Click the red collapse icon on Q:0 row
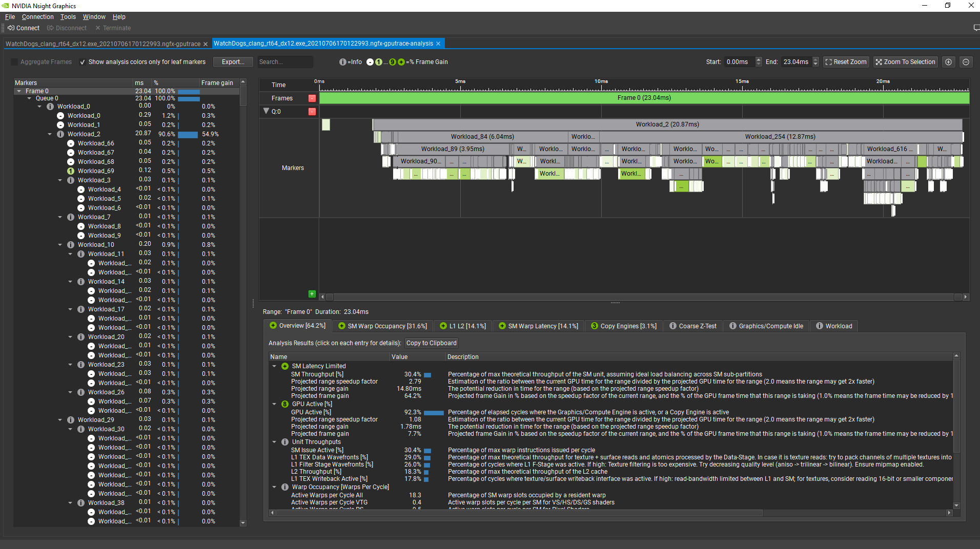 tap(312, 112)
